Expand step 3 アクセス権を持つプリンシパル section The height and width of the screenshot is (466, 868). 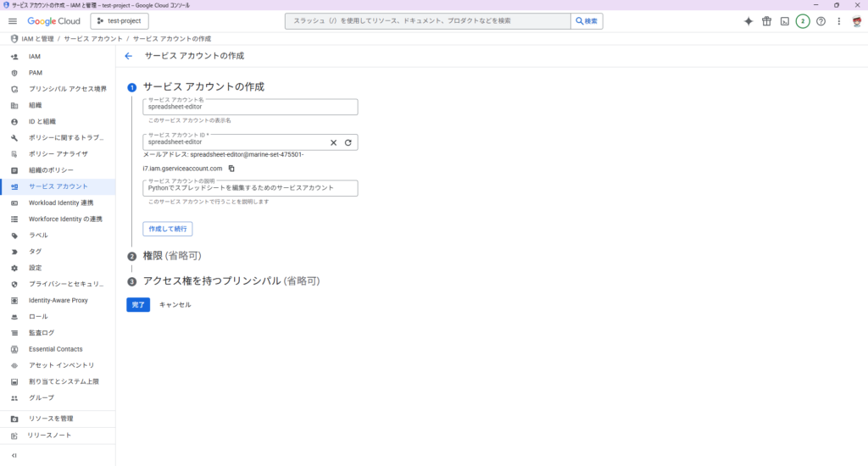pos(231,280)
